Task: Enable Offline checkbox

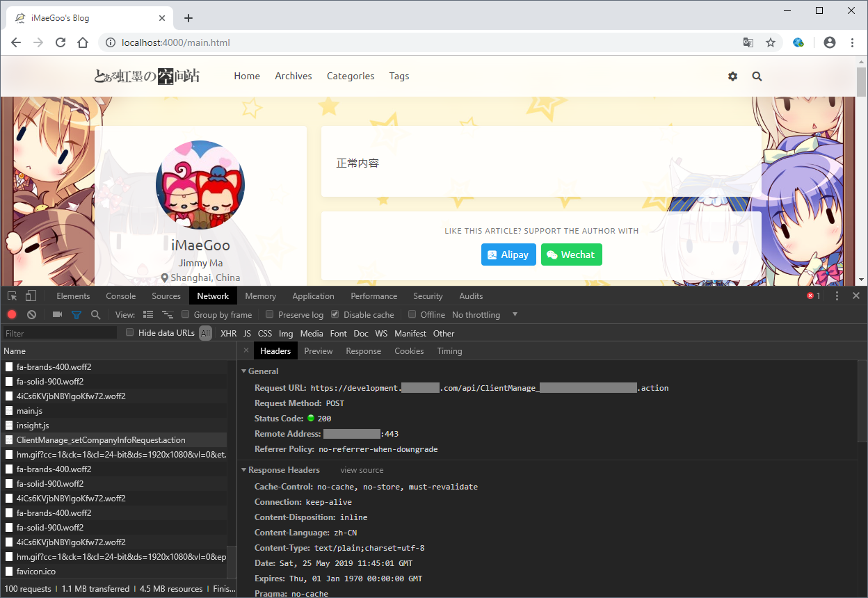Action: point(412,314)
